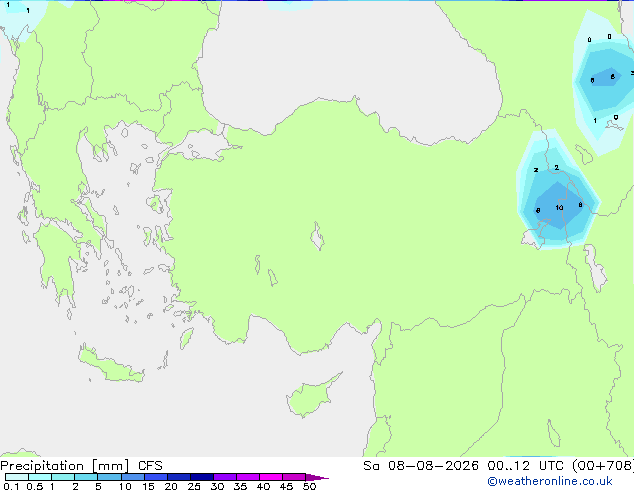Screen dimensions: 634x490
Task: Select the 2–5 mm legend color box
Action: click(x=86, y=477)
